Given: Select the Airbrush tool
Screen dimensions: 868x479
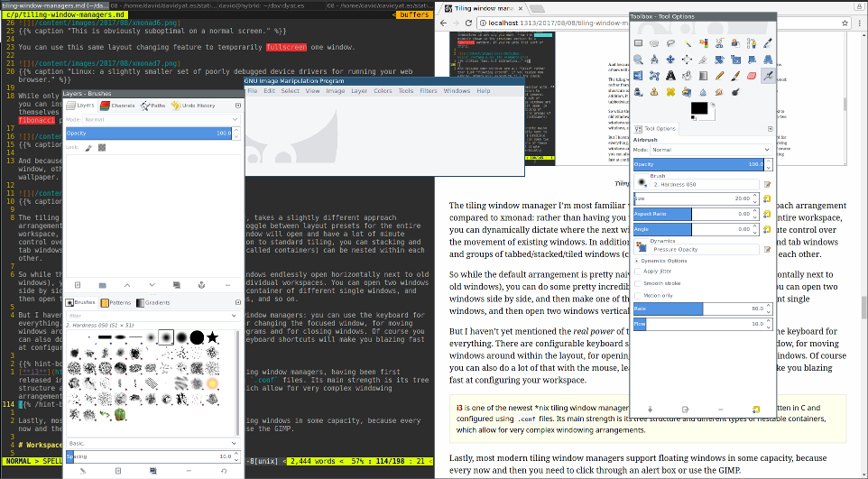Looking at the screenshot, I should tap(768, 75).
